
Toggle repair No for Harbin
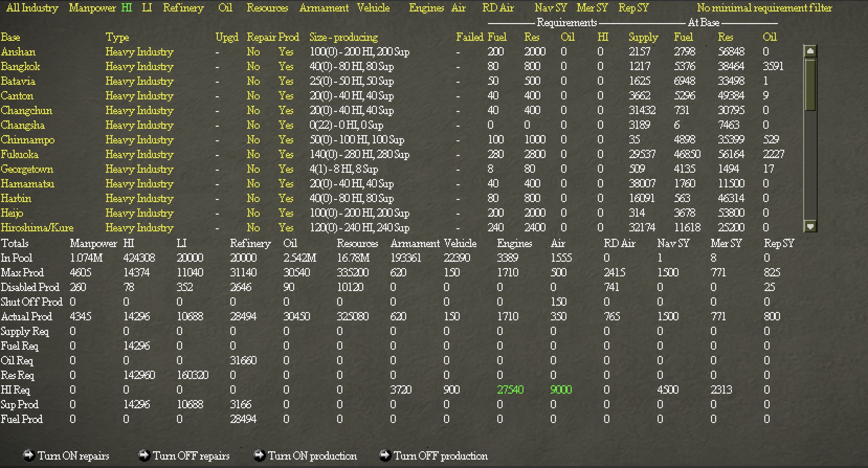[x=253, y=198]
